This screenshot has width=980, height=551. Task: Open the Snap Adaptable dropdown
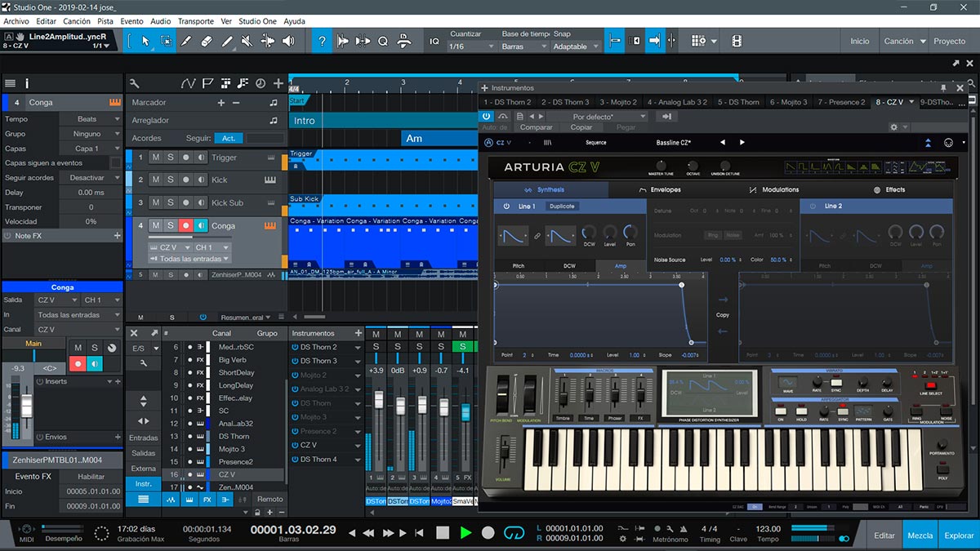point(575,47)
